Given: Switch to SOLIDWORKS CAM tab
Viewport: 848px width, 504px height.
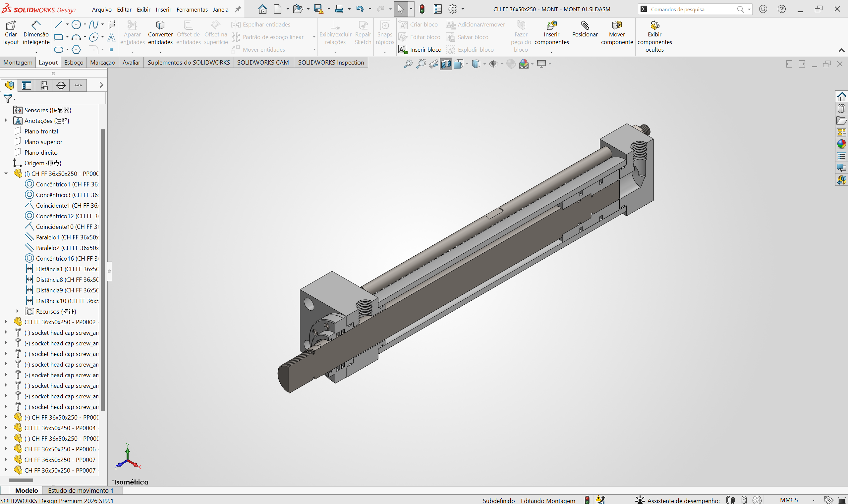Looking at the screenshot, I should 263,63.
